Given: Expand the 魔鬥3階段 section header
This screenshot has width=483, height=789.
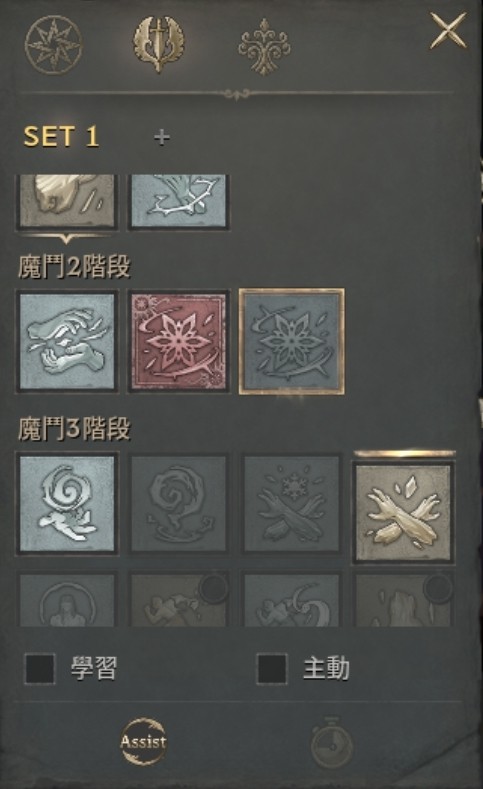Looking at the screenshot, I should 74,429.
